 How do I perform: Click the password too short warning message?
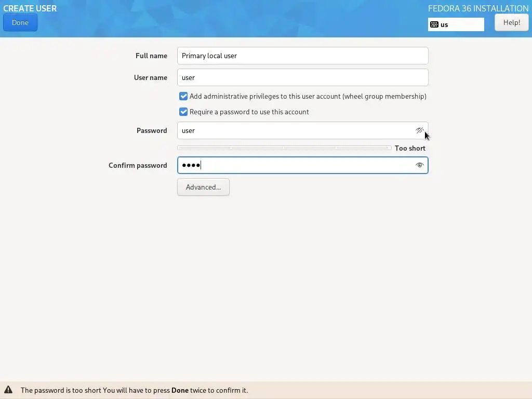pyautogui.click(x=135, y=390)
